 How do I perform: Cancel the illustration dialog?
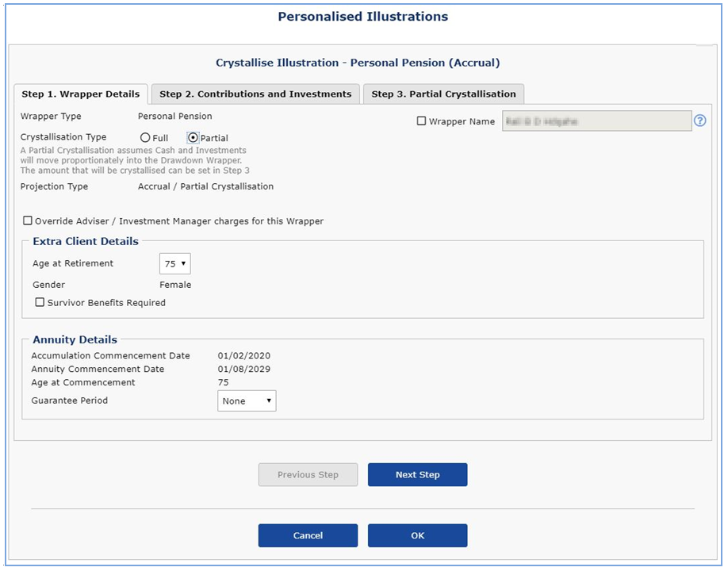click(308, 536)
